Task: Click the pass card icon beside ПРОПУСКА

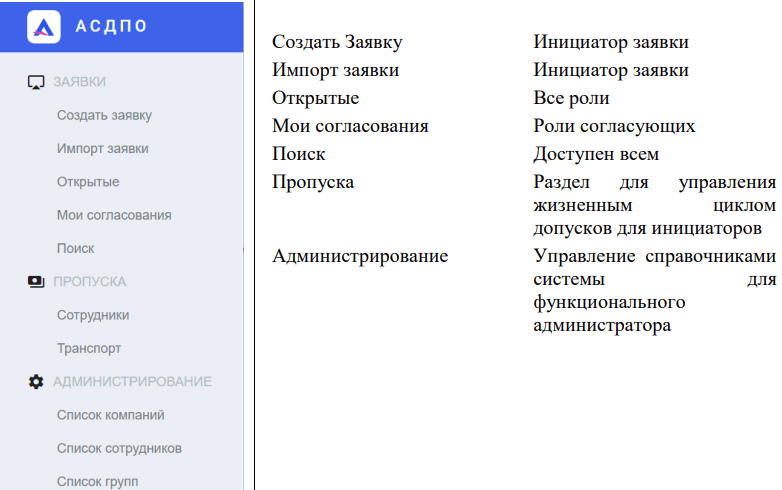Action: pyautogui.click(x=36, y=282)
